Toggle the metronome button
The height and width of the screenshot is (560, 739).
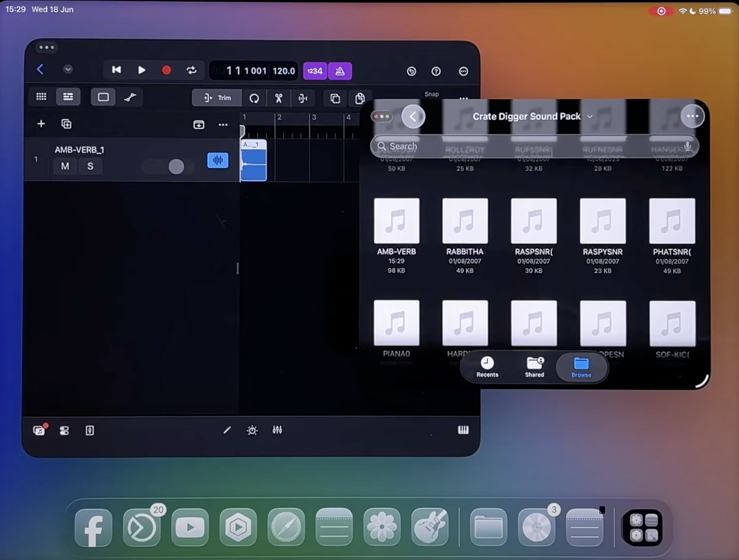(x=340, y=71)
